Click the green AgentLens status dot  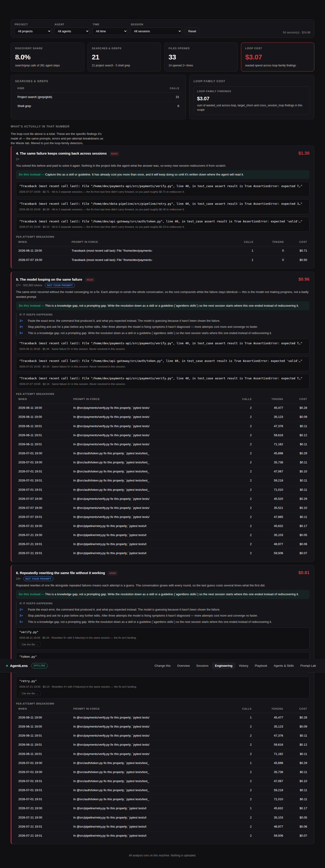click(x=7, y=666)
